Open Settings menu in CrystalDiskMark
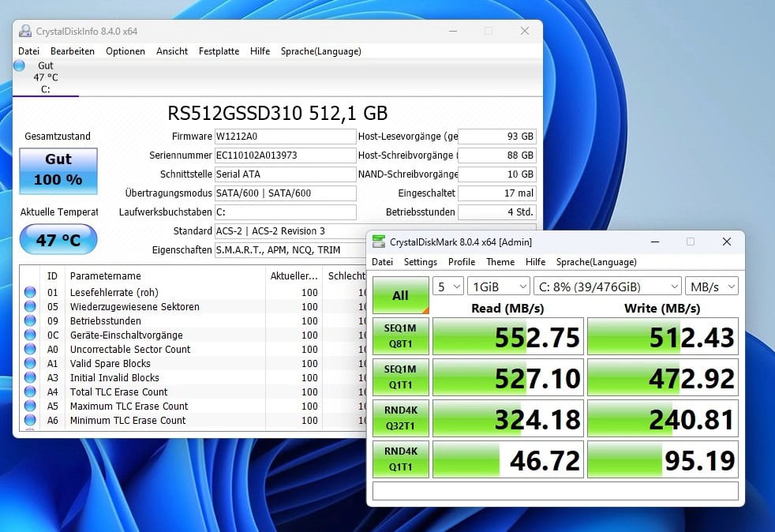 coord(420,261)
